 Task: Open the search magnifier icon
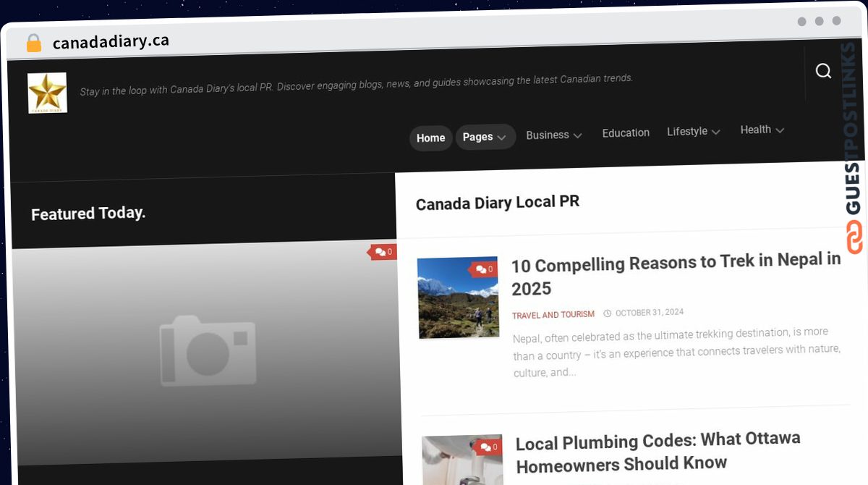click(823, 71)
